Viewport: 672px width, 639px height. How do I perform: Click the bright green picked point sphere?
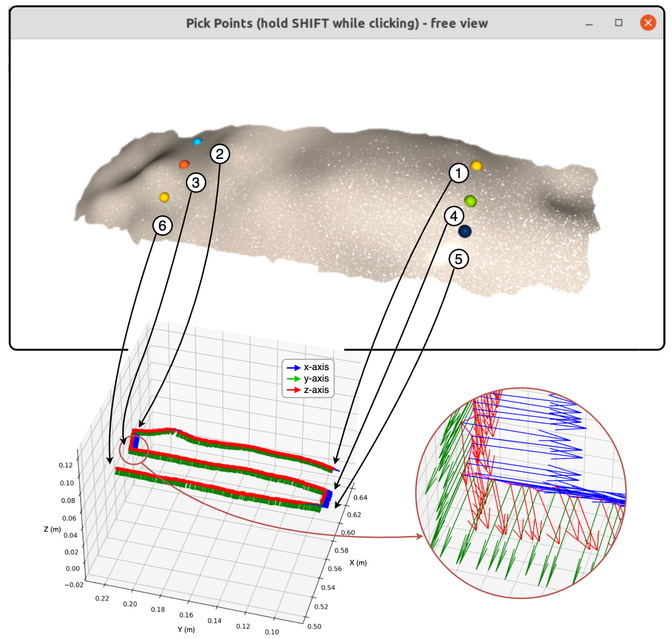tap(470, 201)
